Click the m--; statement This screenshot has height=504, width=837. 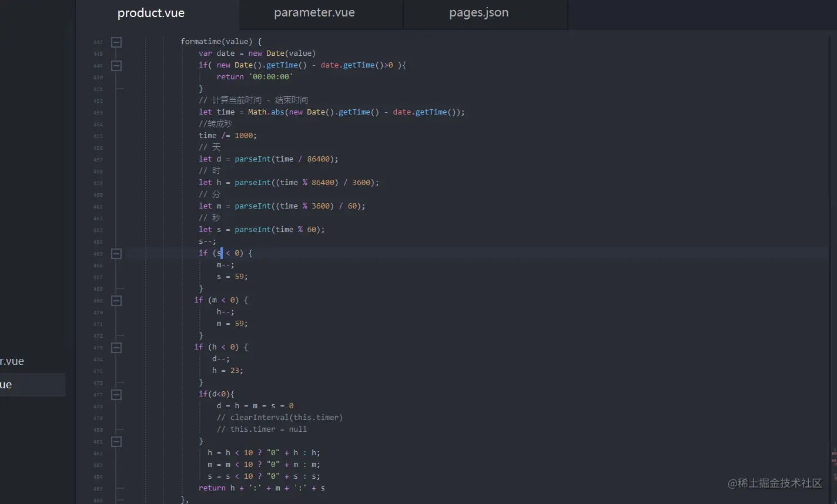coord(225,265)
